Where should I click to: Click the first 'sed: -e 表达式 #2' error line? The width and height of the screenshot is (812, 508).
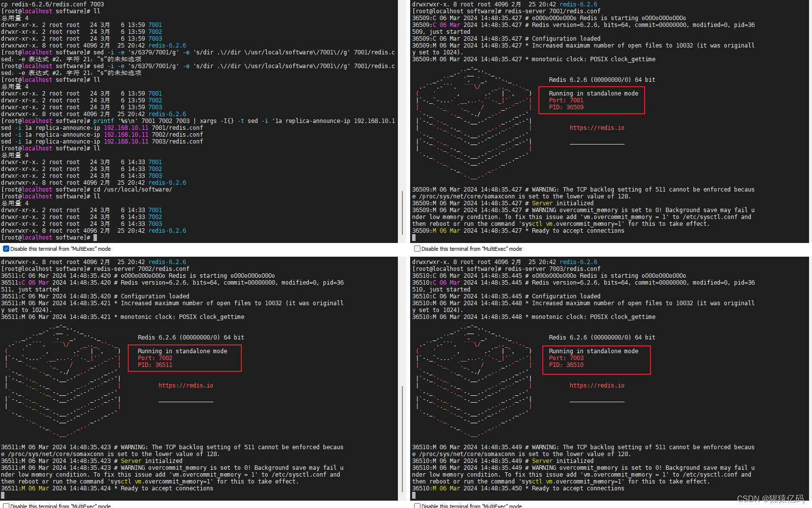pos(71,59)
